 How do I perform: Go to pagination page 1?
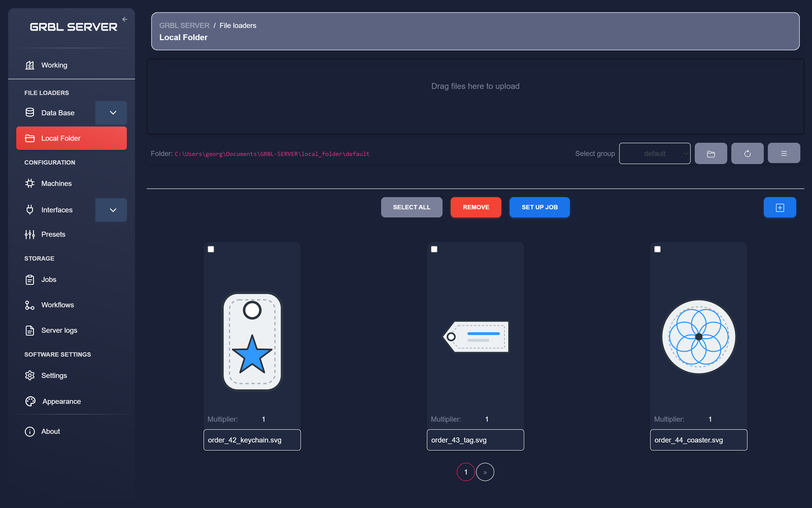click(466, 472)
